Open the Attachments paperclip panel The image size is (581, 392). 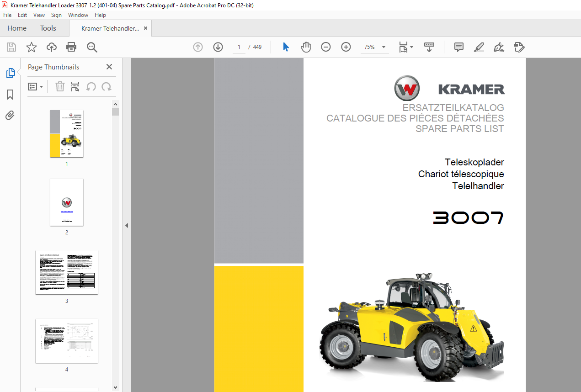10,116
